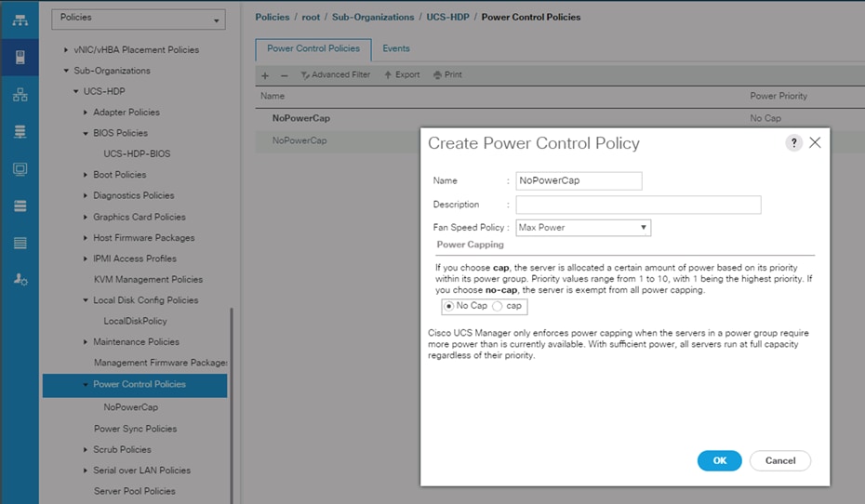Collapse the Sub-Organizations tree node

click(x=66, y=71)
